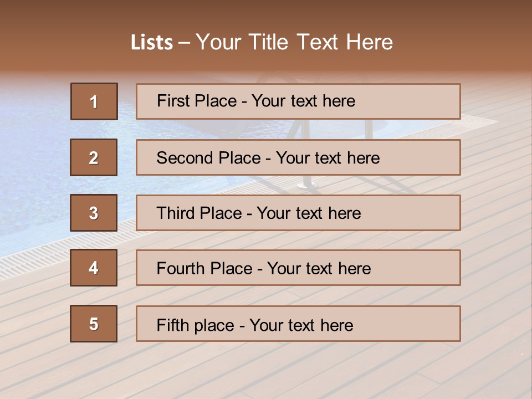Select the First Place text bar

(298, 101)
